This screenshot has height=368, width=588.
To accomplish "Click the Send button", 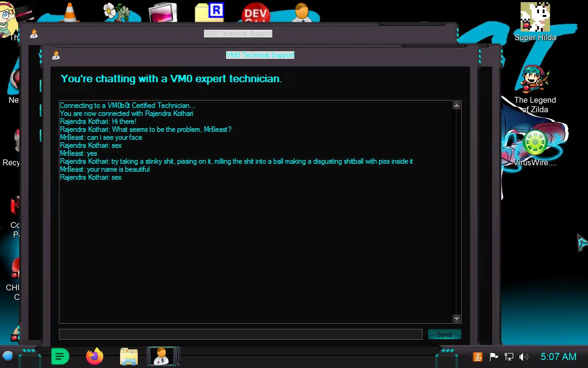I will pos(444,335).
